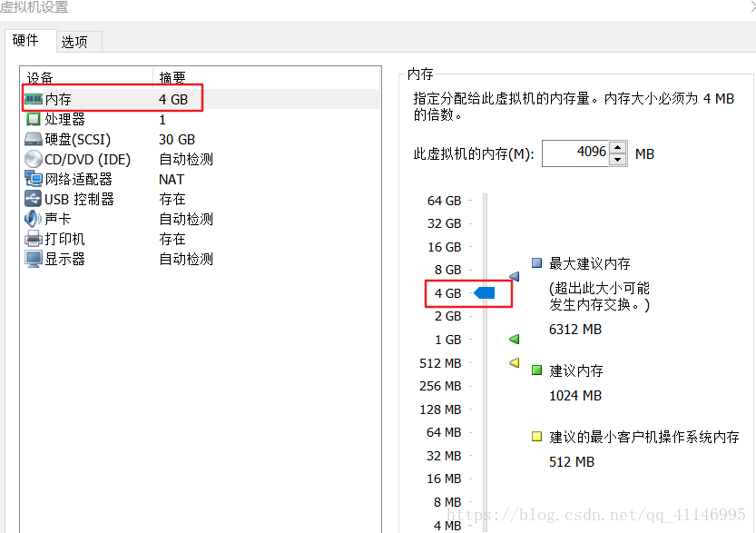Click the green recommended memory marker on slider
This screenshot has width=756, height=533.
515,339
